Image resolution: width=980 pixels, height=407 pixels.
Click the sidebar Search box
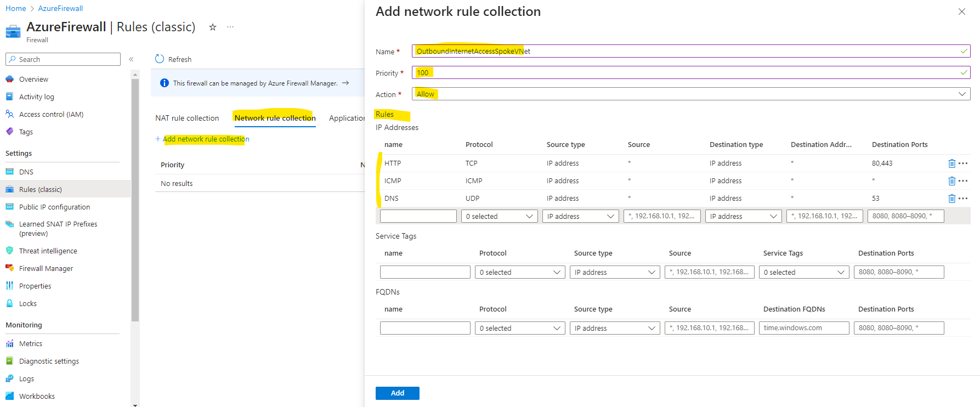click(63, 59)
